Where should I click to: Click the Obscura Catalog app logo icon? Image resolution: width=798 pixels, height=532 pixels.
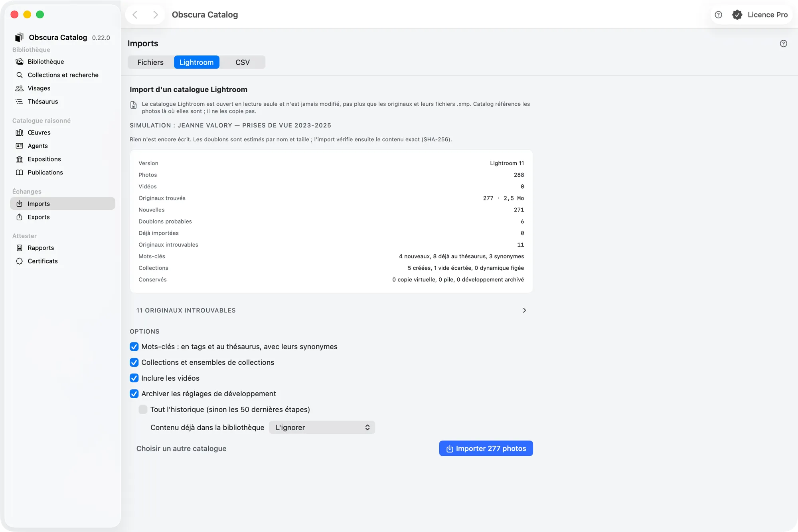[19, 37]
